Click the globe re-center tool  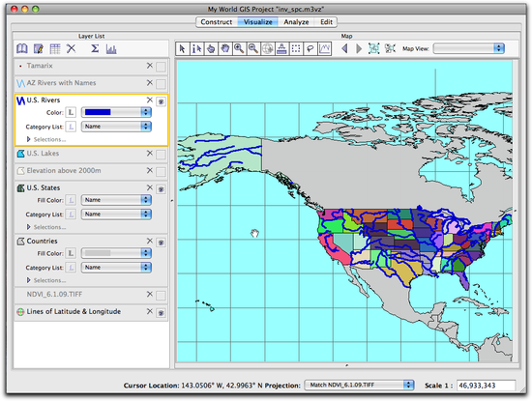(267, 49)
